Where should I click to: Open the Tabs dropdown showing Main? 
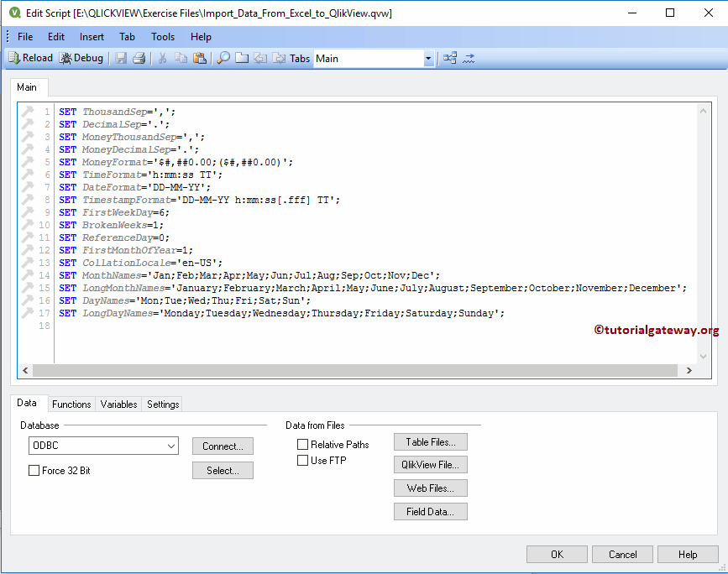428,57
